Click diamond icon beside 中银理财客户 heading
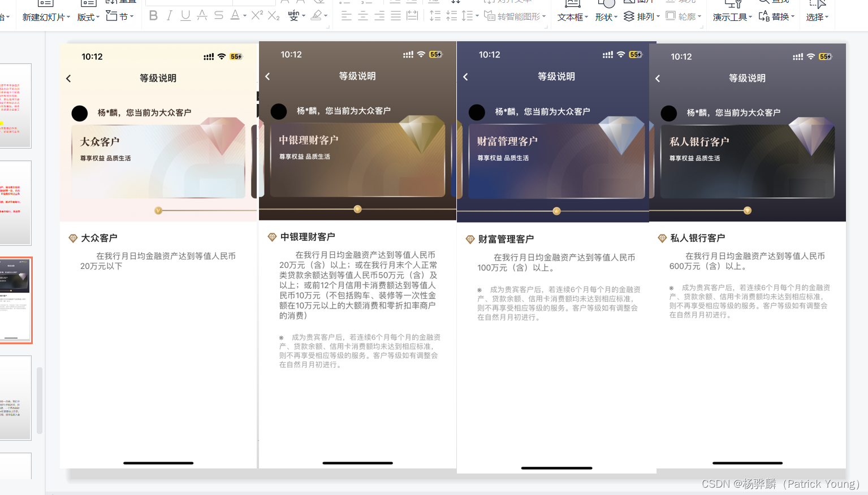868x495 pixels. coord(272,237)
